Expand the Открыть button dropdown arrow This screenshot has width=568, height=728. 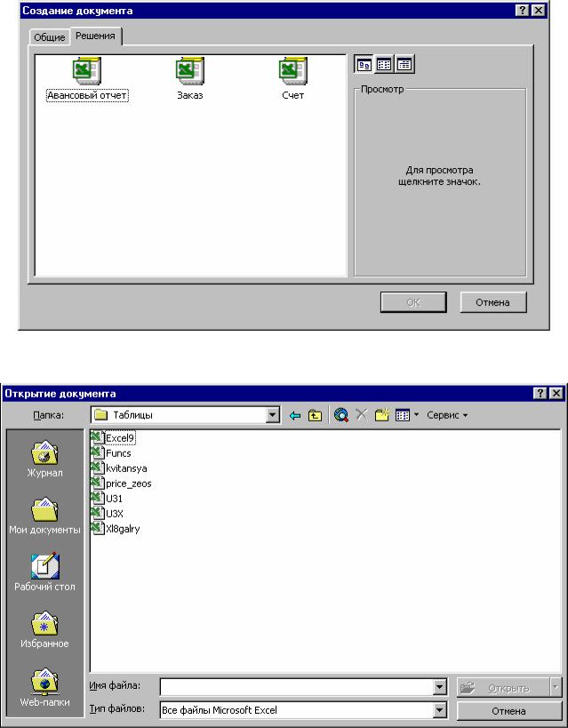[556, 688]
